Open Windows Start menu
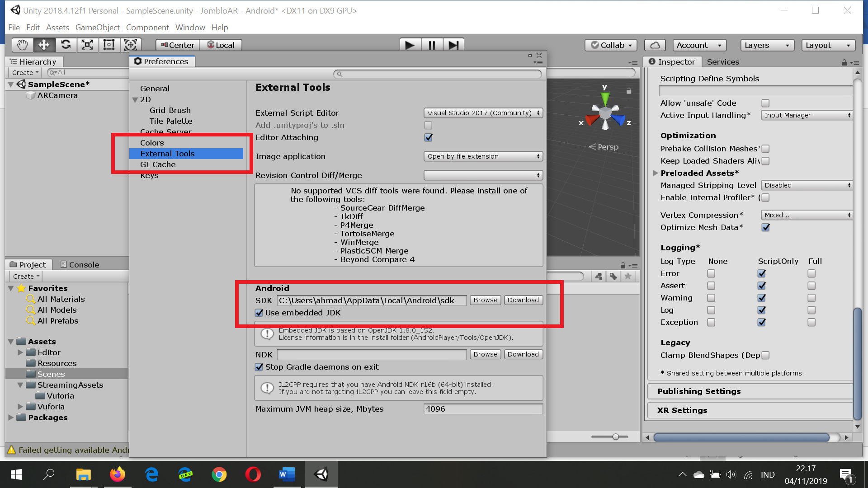 [x=16, y=474]
